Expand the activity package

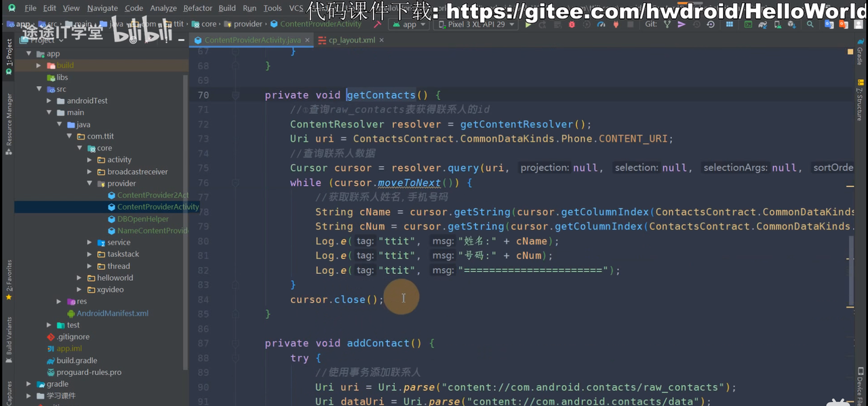coord(90,160)
